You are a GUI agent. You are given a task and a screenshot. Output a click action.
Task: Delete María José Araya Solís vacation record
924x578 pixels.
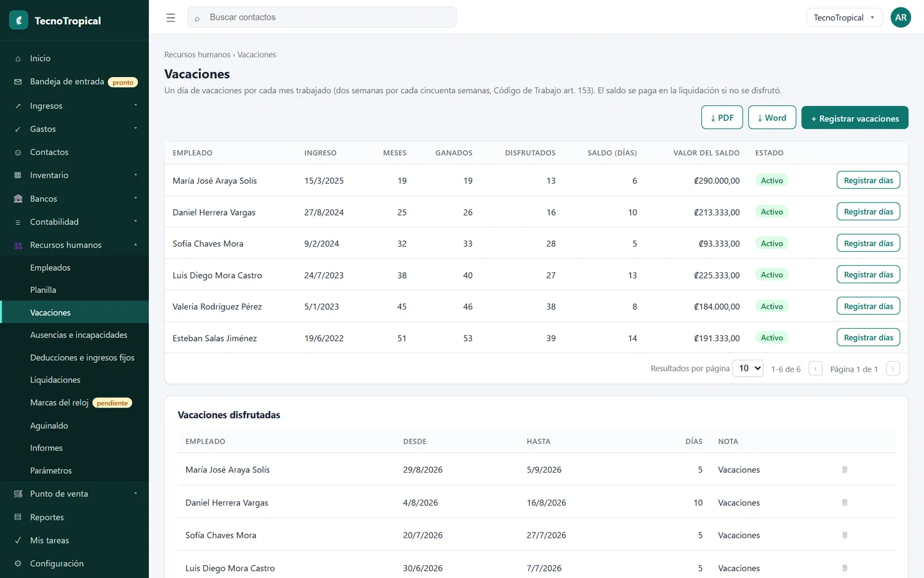pos(844,469)
